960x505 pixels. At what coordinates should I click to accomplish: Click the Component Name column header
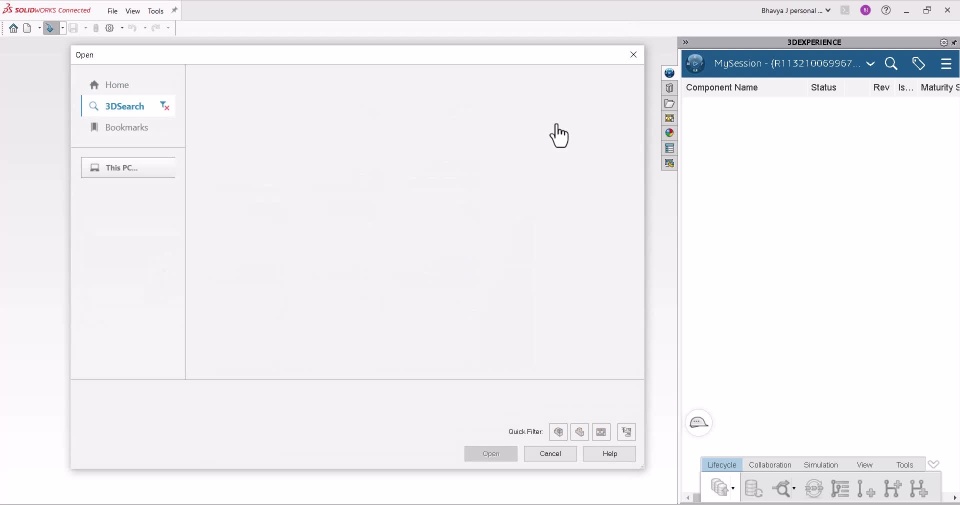(722, 88)
